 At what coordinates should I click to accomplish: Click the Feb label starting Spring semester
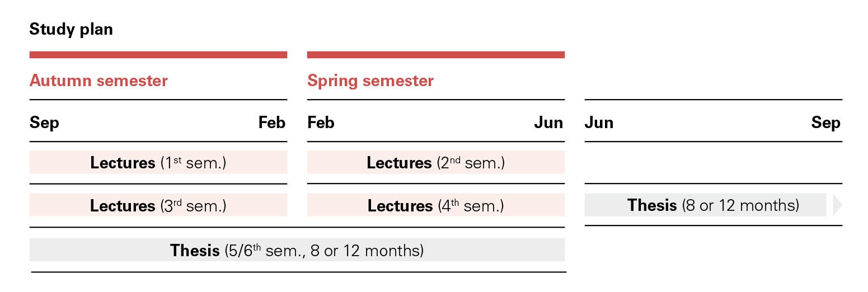click(321, 123)
